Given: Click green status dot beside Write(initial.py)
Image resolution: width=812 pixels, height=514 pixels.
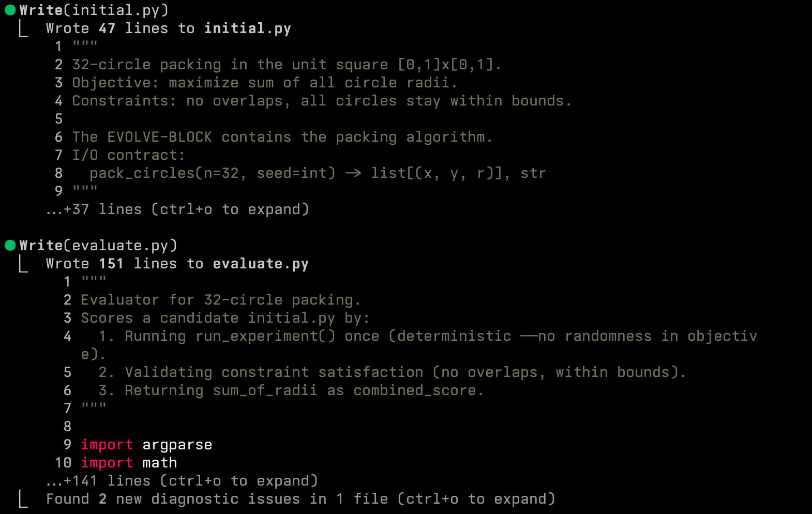Looking at the screenshot, I should tap(10, 10).
